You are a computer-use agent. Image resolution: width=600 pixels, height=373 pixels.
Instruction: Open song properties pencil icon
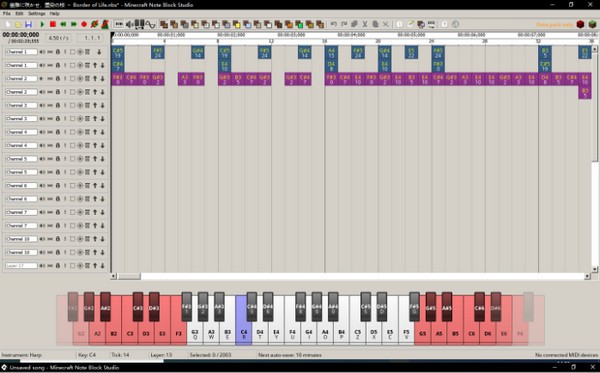click(x=410, y=24)
